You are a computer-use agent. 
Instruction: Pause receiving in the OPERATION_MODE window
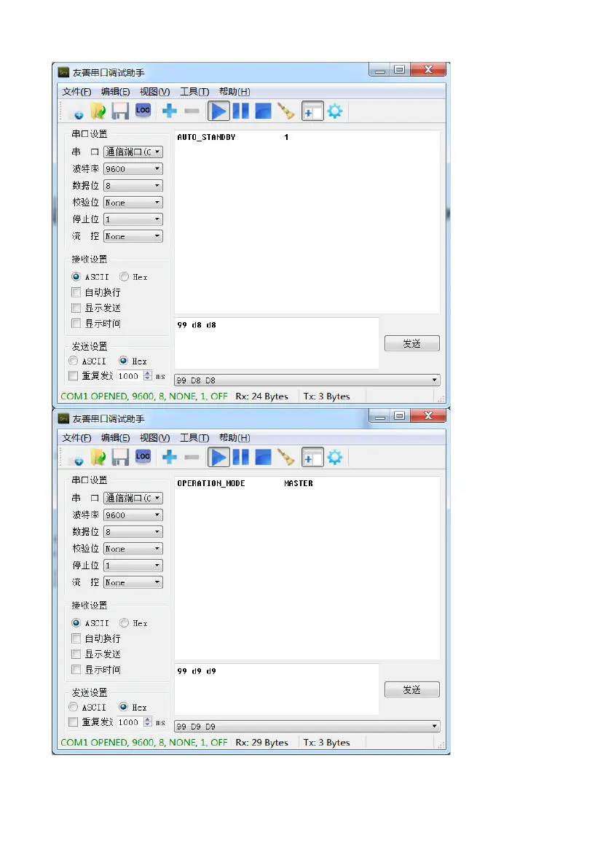click(x=241, y=457)
